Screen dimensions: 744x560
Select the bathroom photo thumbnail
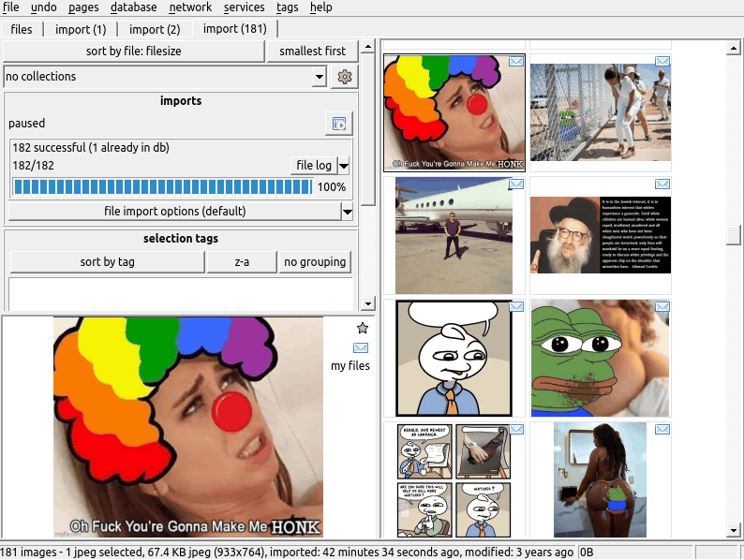coord(601,480)
